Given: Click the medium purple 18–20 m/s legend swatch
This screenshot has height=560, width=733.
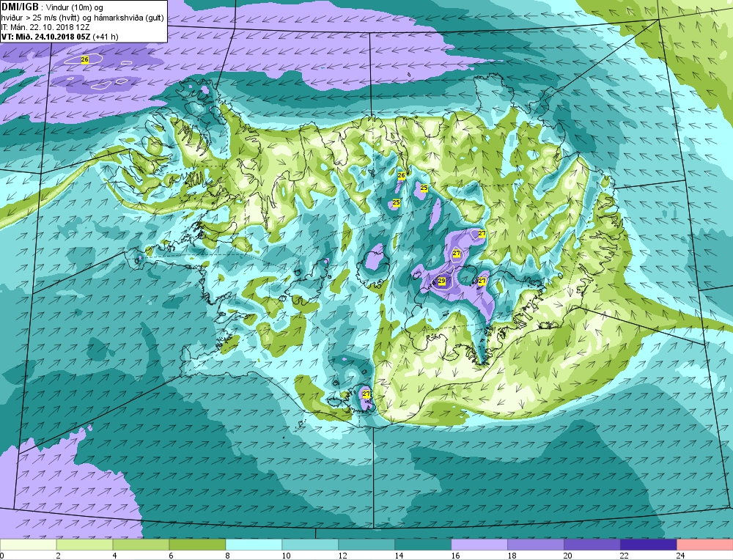Looking at the screenshot, I should click(536, 545).
